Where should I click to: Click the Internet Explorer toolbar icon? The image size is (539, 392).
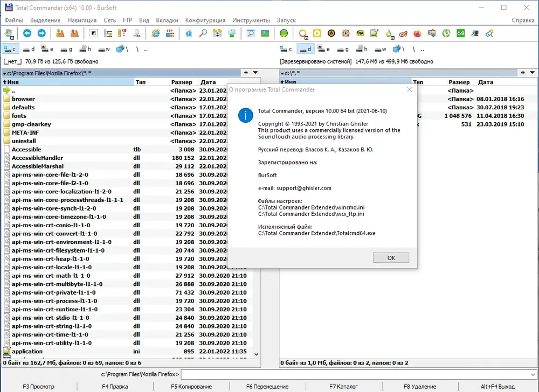click(x=156, y=33)
